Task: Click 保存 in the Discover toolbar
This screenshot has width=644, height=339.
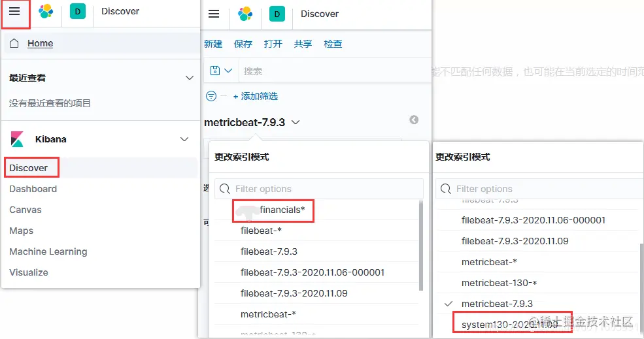Action: tap(243, 44)
